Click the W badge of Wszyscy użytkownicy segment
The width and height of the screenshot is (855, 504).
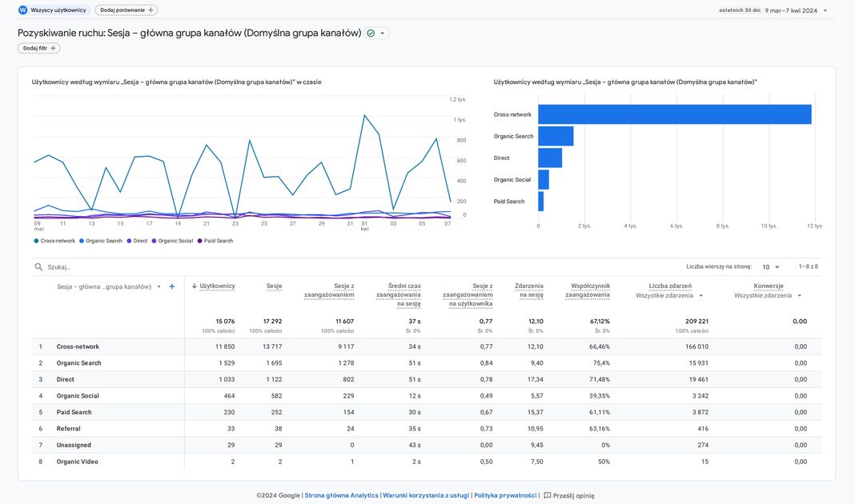point(22,10)
